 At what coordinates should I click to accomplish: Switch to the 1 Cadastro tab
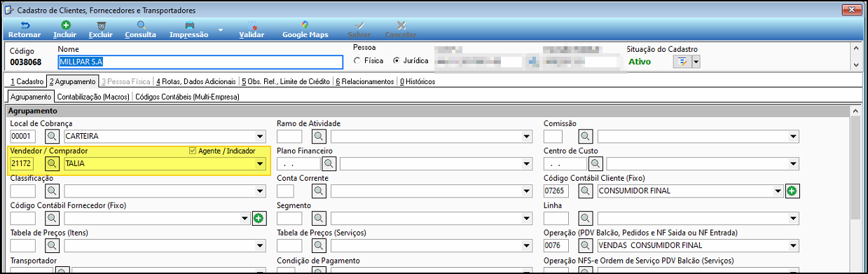(27, 81)
